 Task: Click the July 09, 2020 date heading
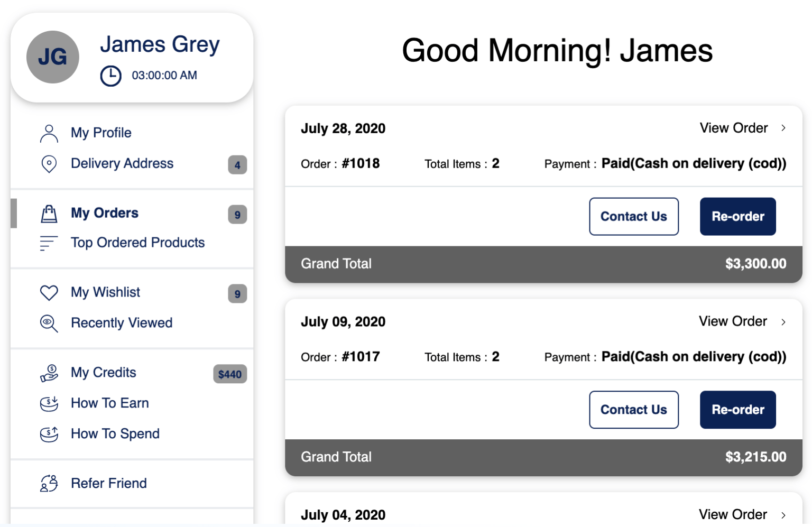click(x=343, y=322)
